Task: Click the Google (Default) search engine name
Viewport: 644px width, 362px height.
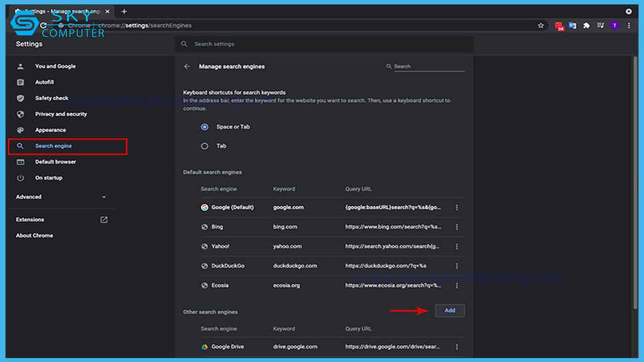Action: coord(232,207)
